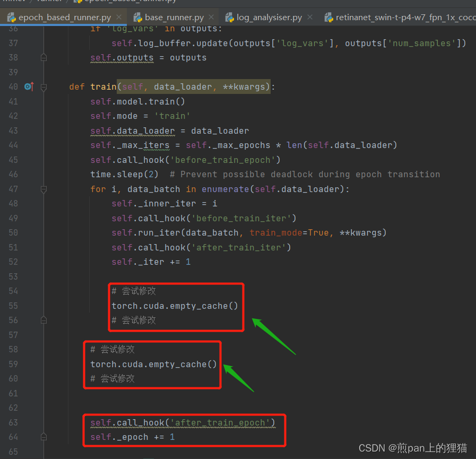Click line number 46 in the gutter

click(x=13, y=175)
